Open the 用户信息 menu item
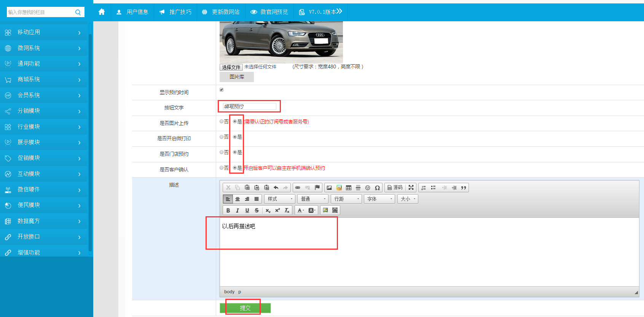The width and height of the screenshot is (644, 317). point(132,12)
